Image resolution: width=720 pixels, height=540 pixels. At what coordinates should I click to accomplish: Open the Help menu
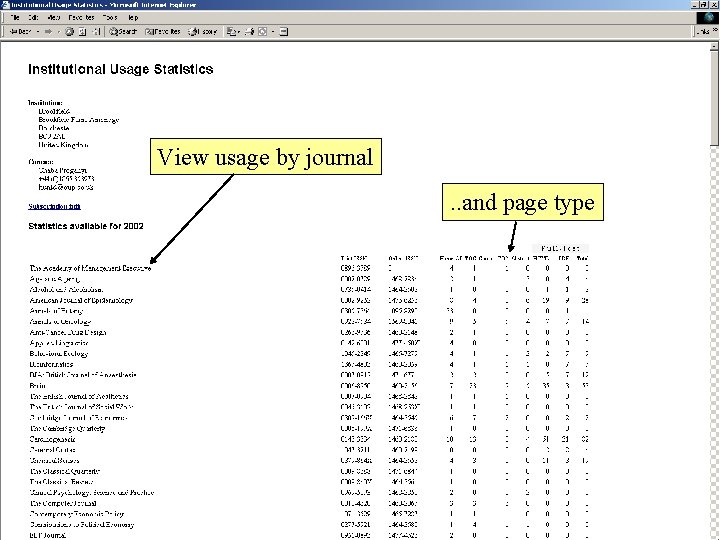coord(133,17)
